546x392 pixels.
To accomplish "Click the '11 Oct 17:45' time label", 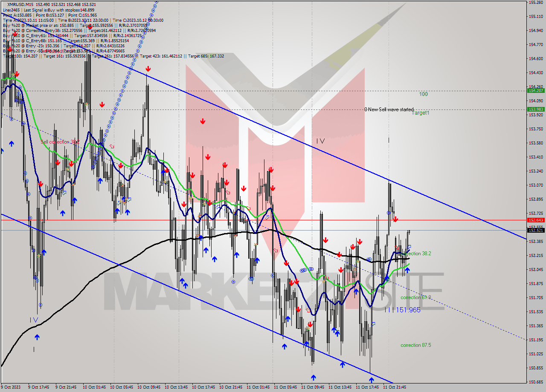I will [x=368, y=387].
